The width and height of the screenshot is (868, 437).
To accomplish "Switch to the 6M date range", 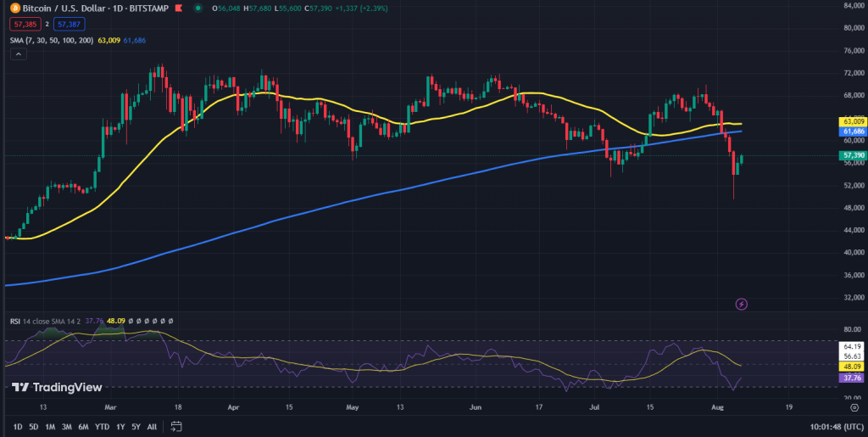I will [84, 427].
